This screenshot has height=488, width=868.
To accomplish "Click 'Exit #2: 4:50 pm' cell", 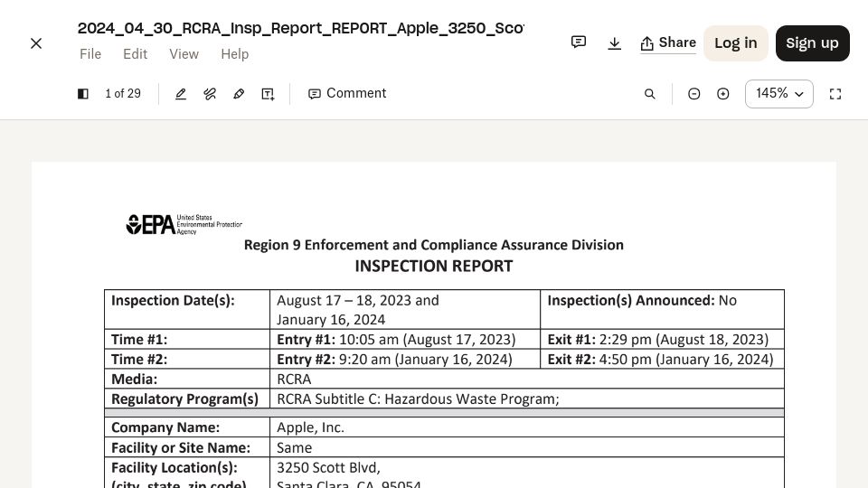I will point(662,359).
